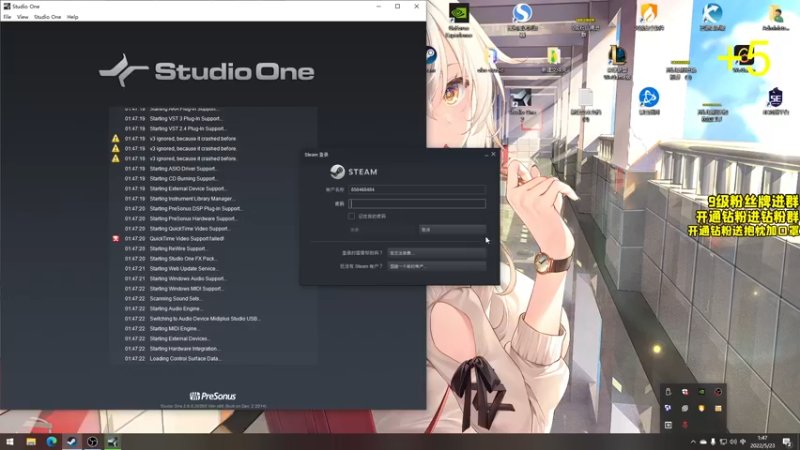800x450 pixels.
Task: Open File Explorer from the taskbar
Action: point(31,442)
